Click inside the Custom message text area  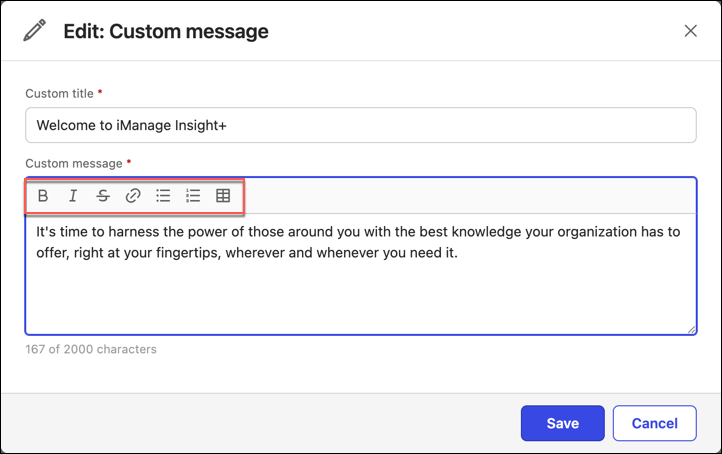point(361,274)
